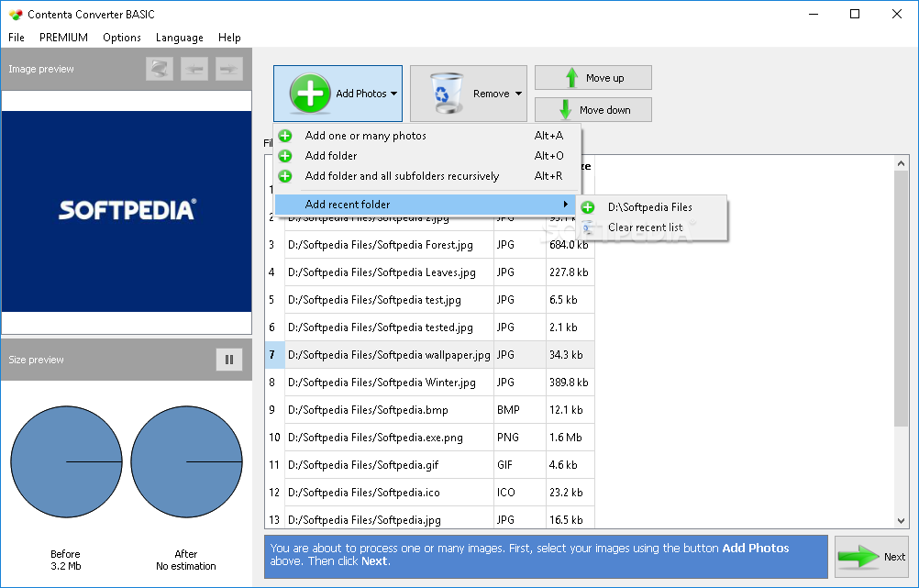
Task: Click the previous image arrow in Image preview
Action: tap(194, 69)
